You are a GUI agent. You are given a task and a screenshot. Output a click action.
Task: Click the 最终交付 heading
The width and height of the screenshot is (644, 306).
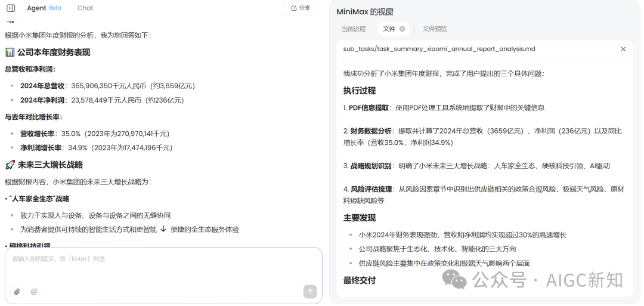360,280
